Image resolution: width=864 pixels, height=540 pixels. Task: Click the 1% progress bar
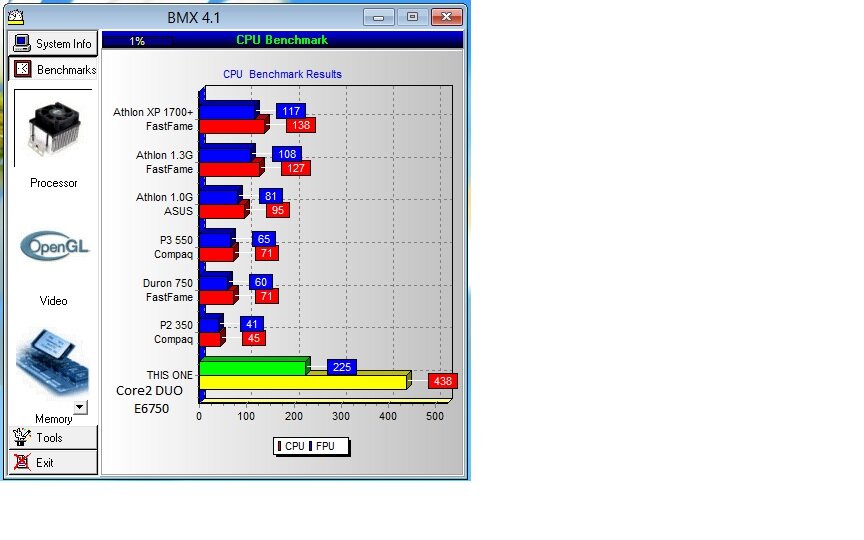click(x=138, y=41)
